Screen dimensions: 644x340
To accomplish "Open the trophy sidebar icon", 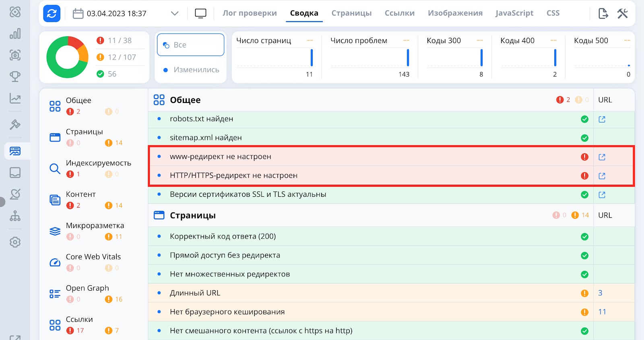I will coord(15,76).
